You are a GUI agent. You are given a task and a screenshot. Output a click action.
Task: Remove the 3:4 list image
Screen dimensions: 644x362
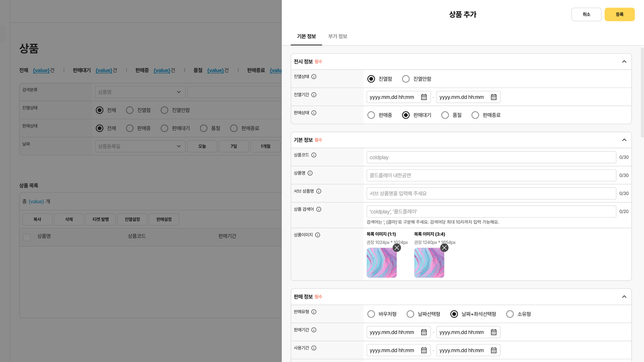(x=444, y=248)
